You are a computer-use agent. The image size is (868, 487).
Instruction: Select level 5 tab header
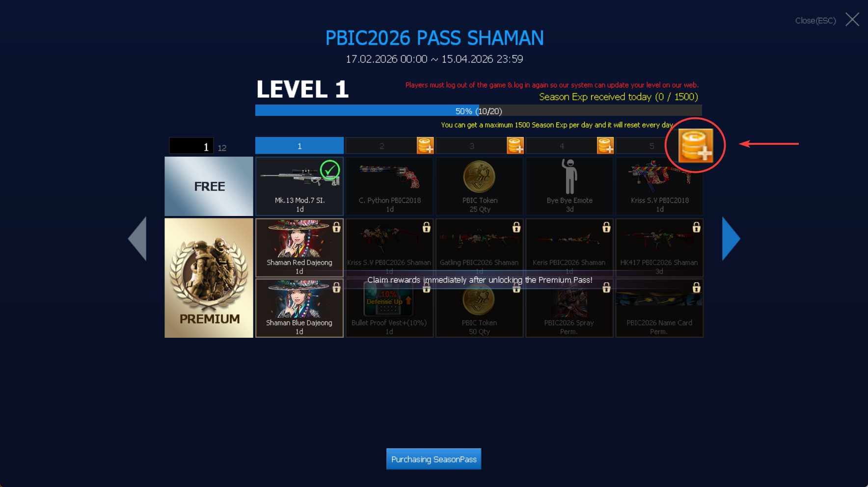(651, 146)
